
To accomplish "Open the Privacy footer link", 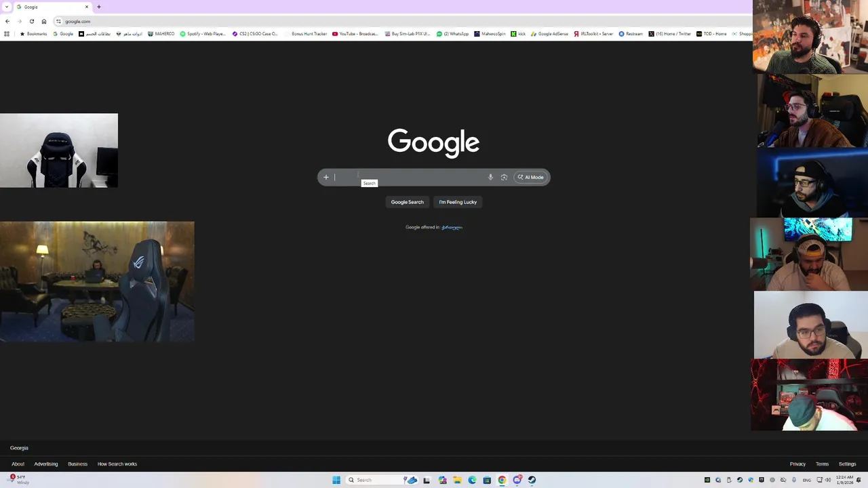I will [797, 464].
